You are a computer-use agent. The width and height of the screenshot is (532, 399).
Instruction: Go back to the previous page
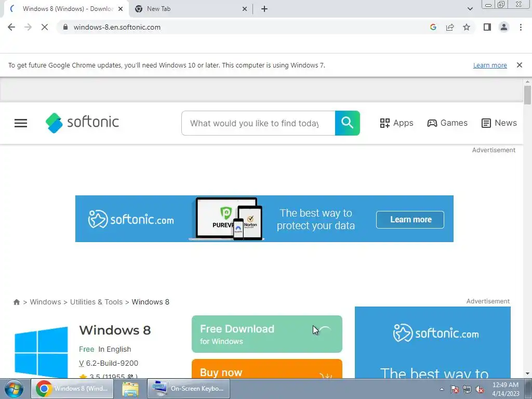(11, 27)
